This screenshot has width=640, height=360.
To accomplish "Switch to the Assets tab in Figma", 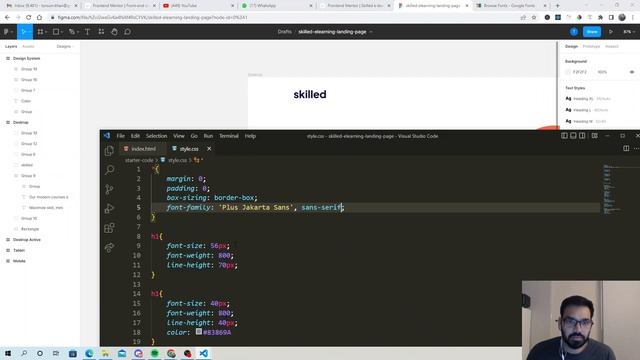I will coord(28,47).
